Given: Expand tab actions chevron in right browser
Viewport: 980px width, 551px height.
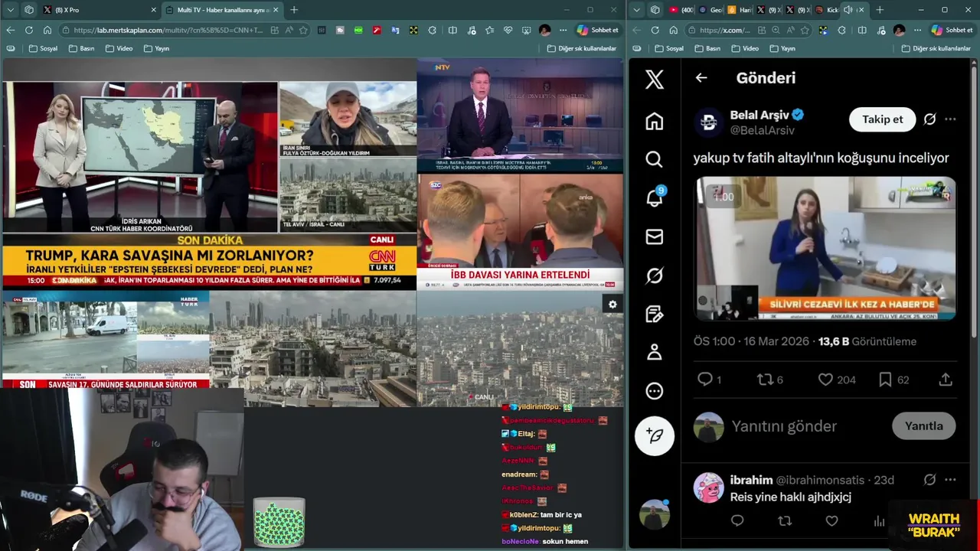Looking at the screenshot, I should [x=637, y=10].
